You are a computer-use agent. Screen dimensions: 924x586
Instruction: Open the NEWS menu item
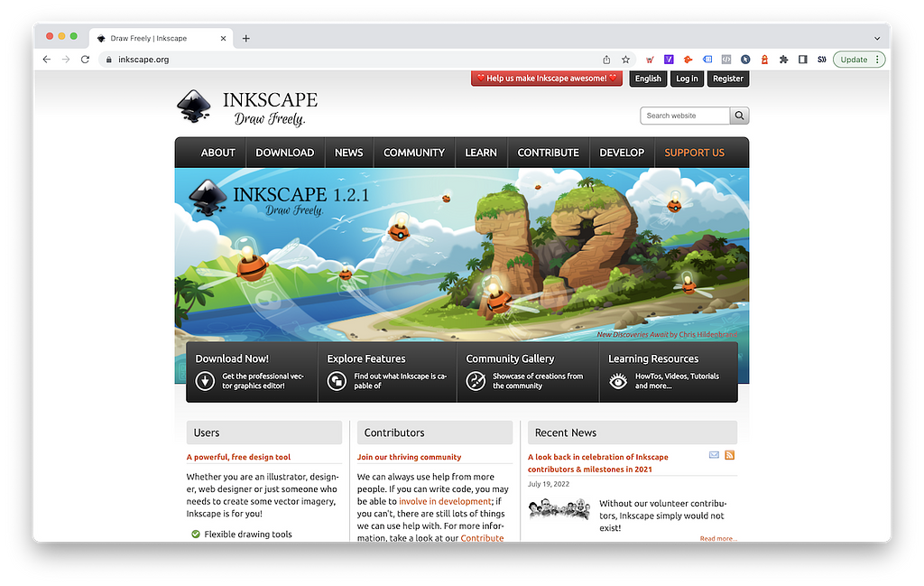pos(349,153)
